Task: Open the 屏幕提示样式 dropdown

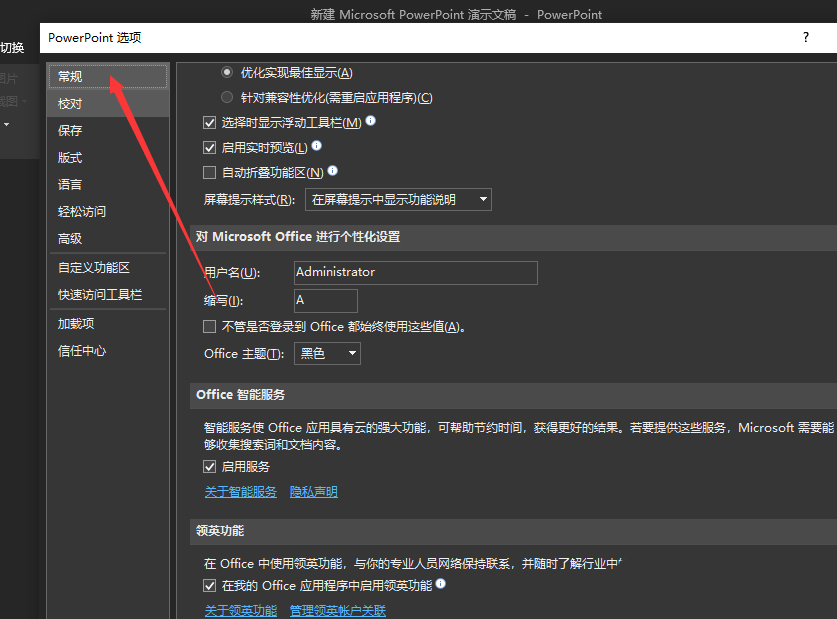Action: tap(398, 200)
